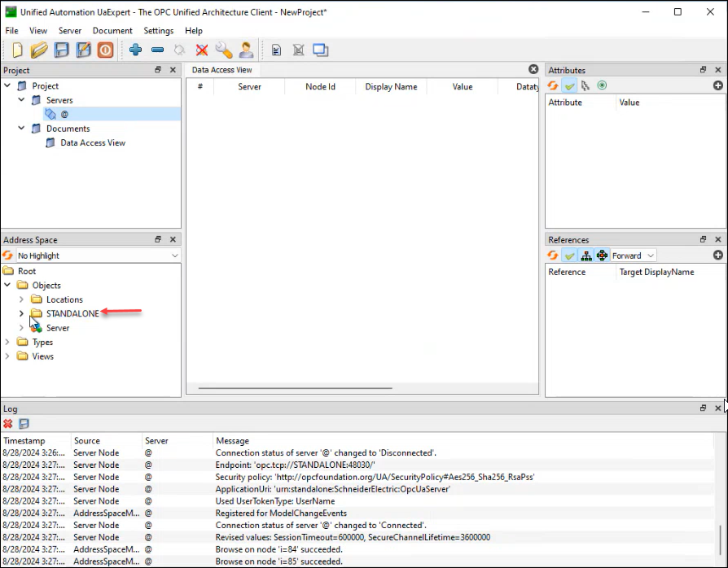728x568 pixels.
Task: Sort by the Node Id column header
Action: pos(320,87)
